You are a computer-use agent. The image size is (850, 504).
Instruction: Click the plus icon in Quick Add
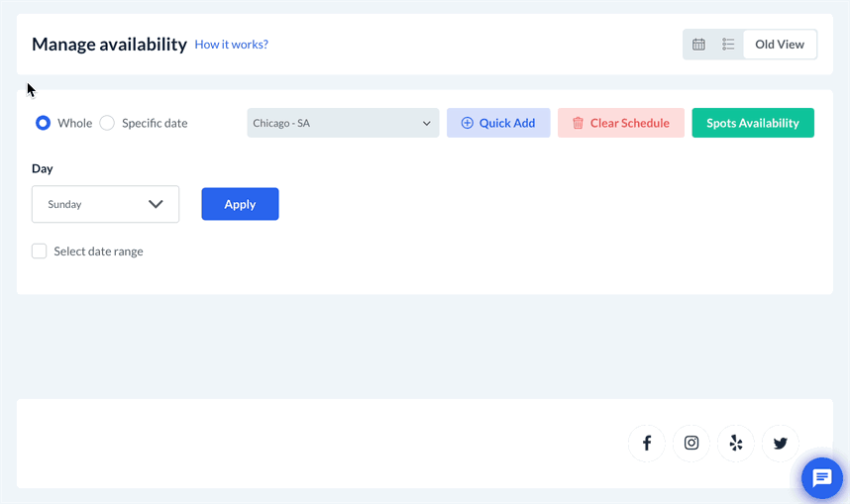click(468, 123)
